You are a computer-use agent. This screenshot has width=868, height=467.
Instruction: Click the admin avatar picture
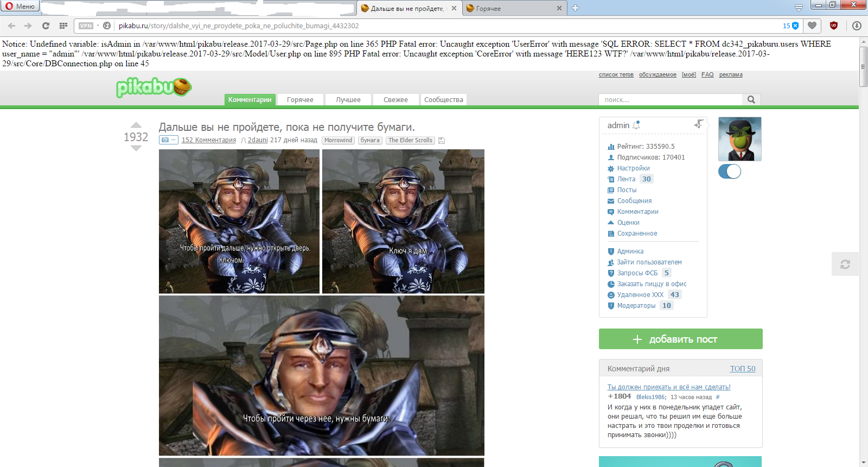coord(740,139)
